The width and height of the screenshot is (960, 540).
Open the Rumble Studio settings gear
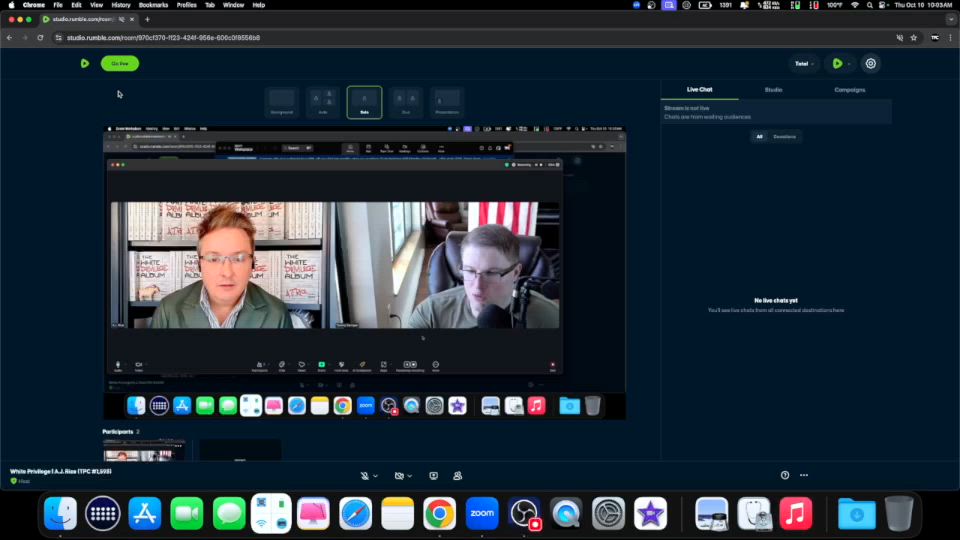(871, 63)
